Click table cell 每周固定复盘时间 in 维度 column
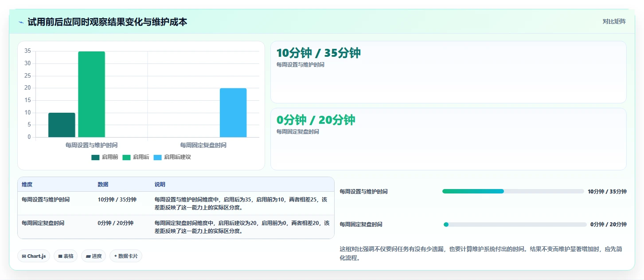 coord(43,223)
